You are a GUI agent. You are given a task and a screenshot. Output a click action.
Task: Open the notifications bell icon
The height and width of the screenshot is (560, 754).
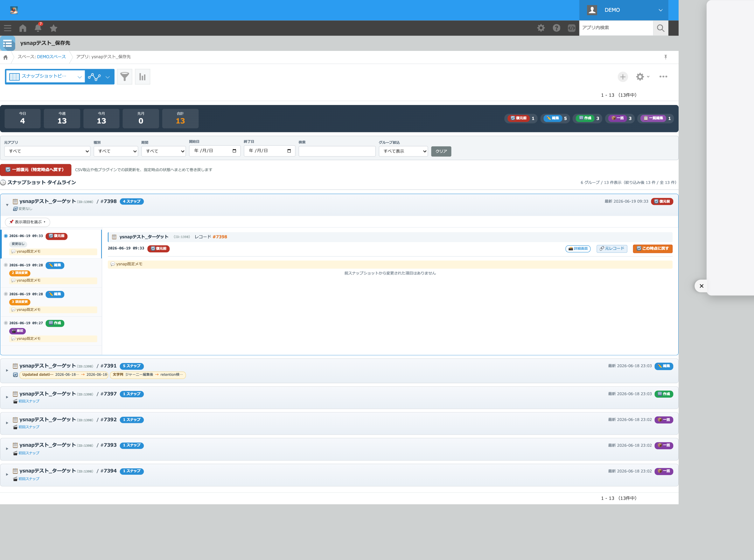(x=38, y=28)
